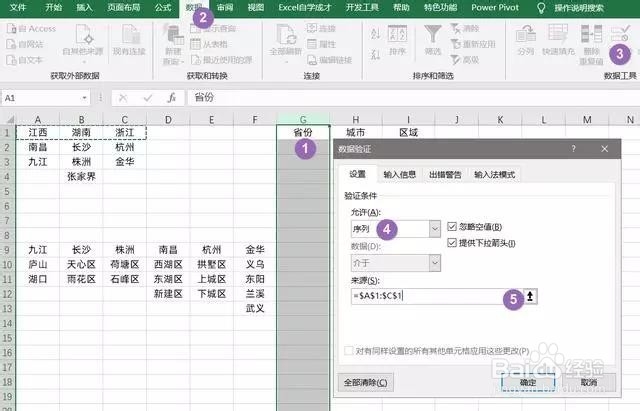640x411 pixels.
Task: Click the fx insert function icon
Action: (x=172, y=98)
